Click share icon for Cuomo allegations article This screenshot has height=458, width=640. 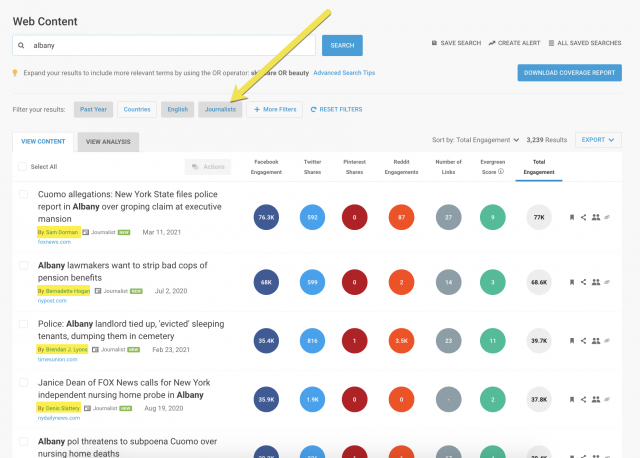[583, 217]
